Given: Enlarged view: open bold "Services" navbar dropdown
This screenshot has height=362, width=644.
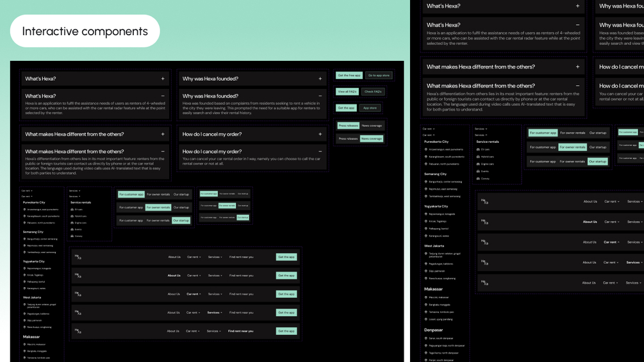Looking at the screenshot, I should [634, 262].
